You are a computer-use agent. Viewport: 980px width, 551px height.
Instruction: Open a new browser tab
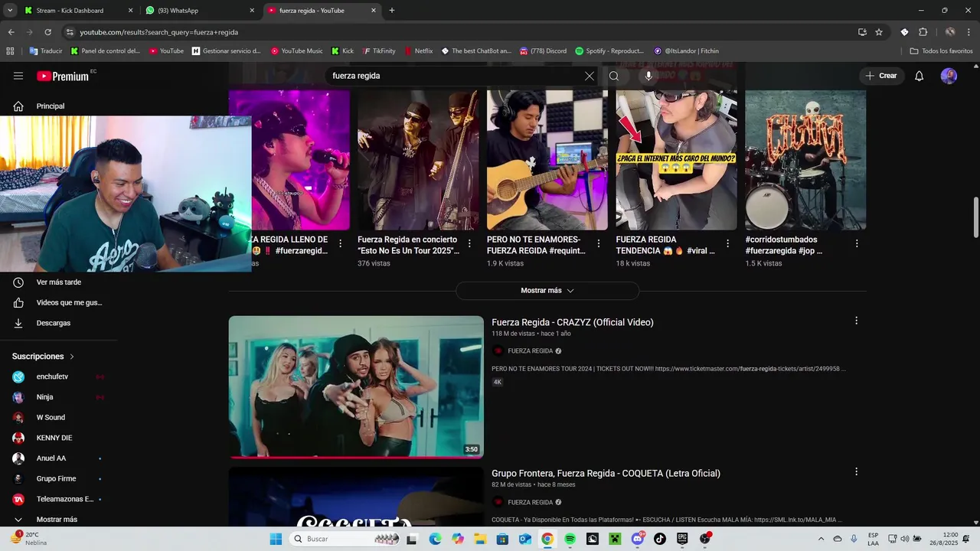tap(392, 11)
